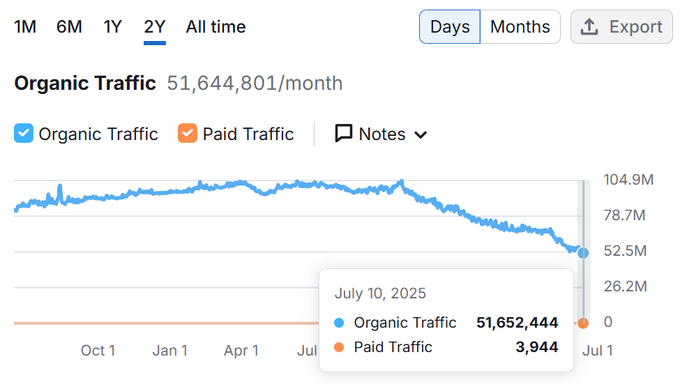Click the upload arrow icon in Export
This screenshot has height=384, width=680.
tap(589, 27)
